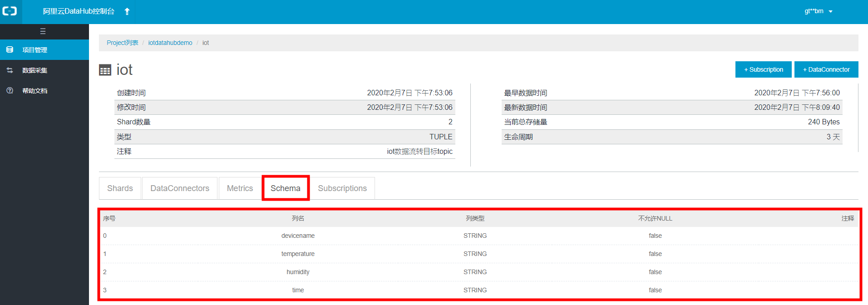Click the 不允许NULL column header
The width and height of the screenshot is (868, 305).
[x=655, y=218]
